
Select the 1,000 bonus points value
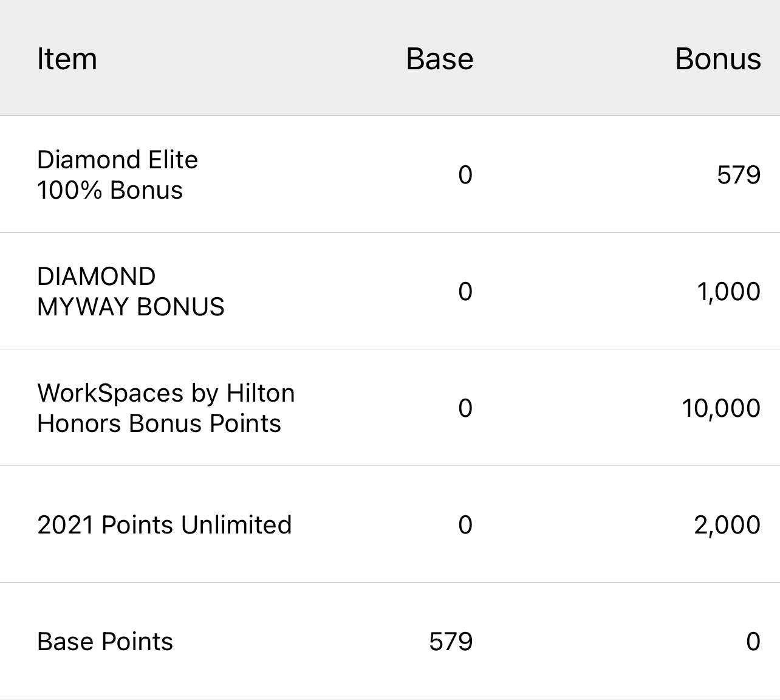click(728, 292)
